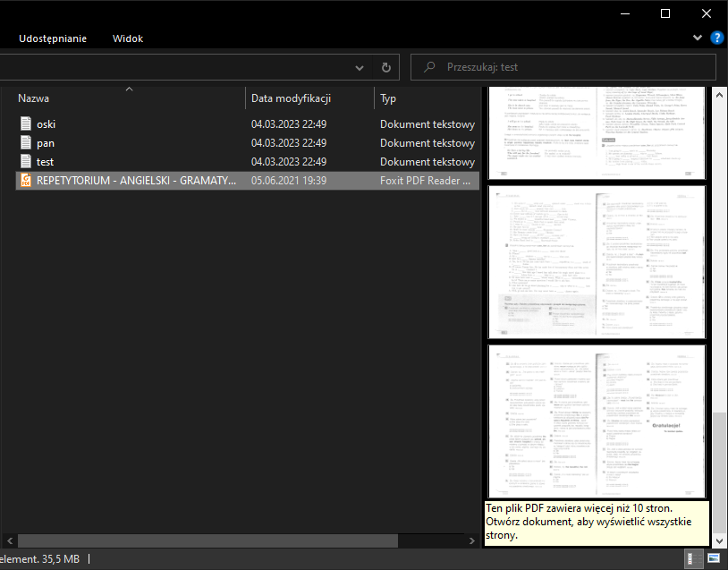This screenshot has height=570, width=728.
Task: Click the left arrow of the horizontal scrollbar
Action: (10, 540)
